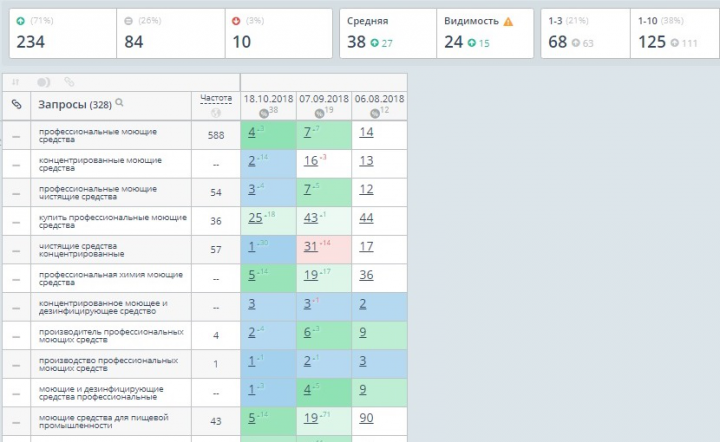Click the Частота column header
This screenshot has width=720, height=442.
pos(216,98)
